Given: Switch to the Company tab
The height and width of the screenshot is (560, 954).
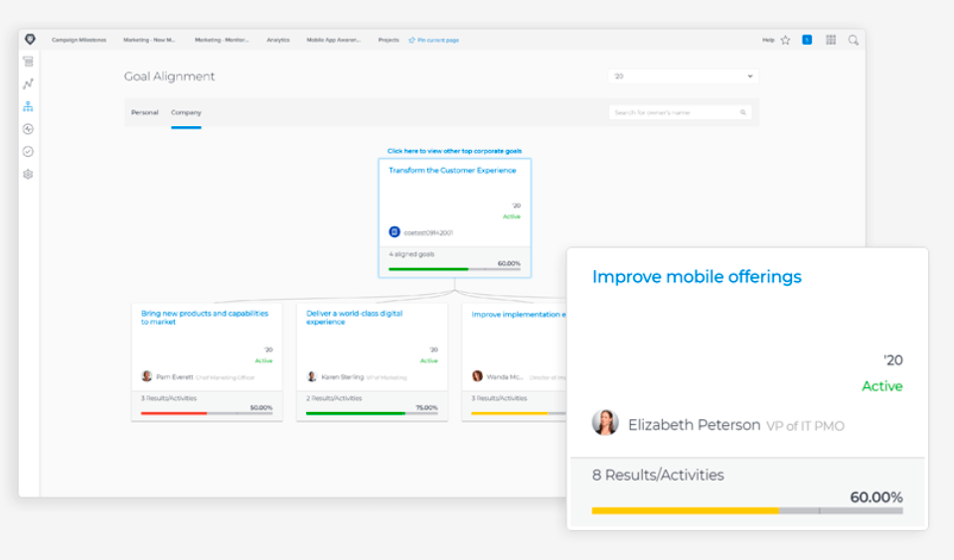Looking at the screenshot, I should point(186,112).
